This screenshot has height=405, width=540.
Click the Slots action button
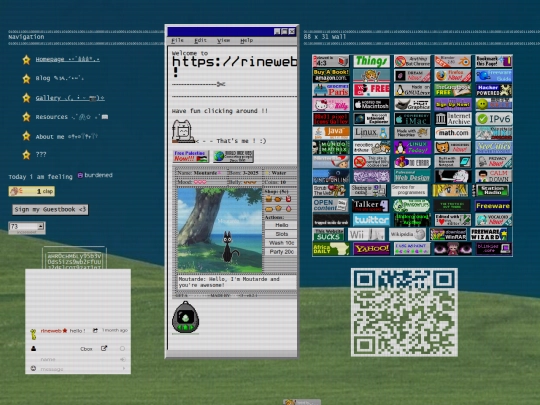point(281,234)
